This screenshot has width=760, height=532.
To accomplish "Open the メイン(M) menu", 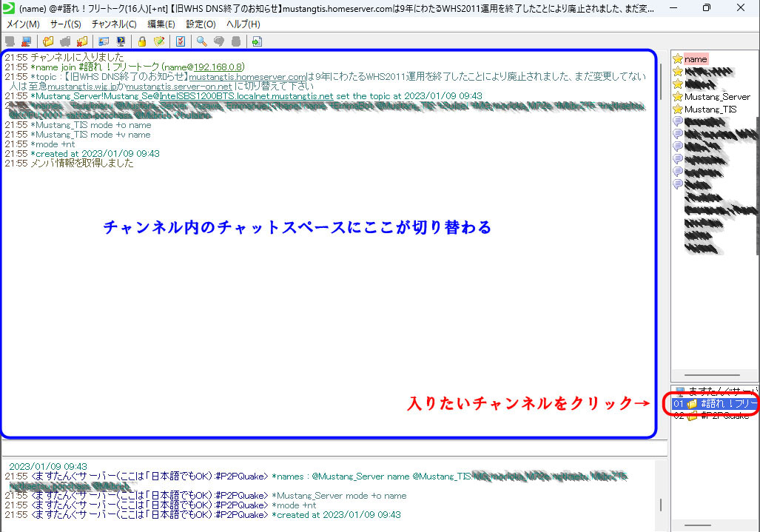I will [23, 24].
